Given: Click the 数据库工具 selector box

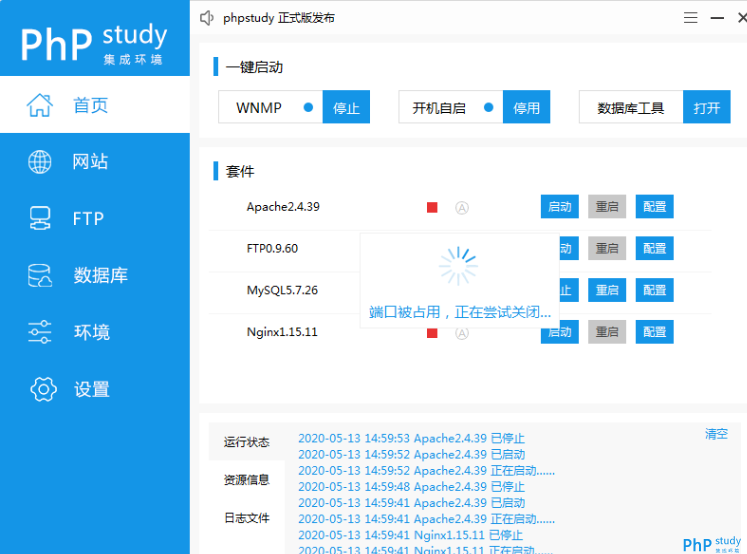Looking at the screenshot, I should [631, 107].
